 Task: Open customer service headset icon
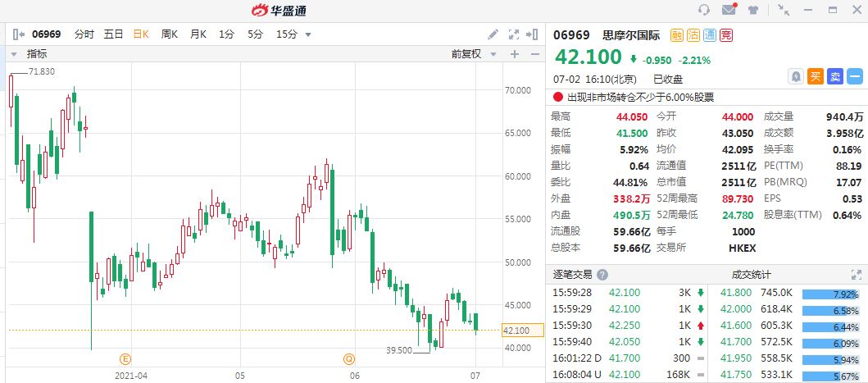point(704,10)
